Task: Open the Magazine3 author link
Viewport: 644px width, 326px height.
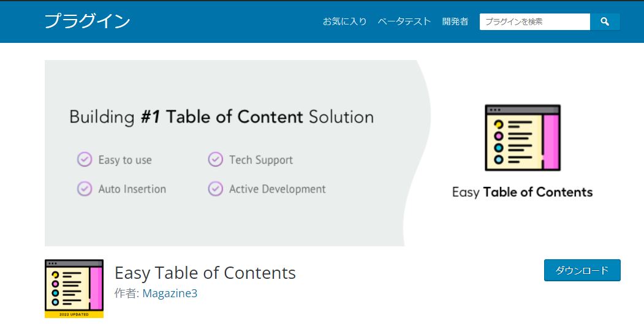Action: pos(170,294)
